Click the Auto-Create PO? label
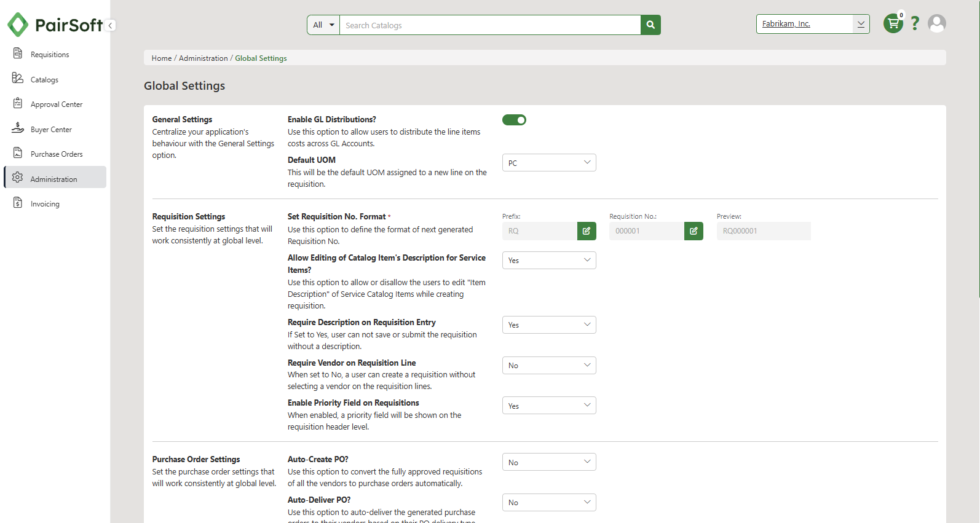980x523 pixels. pyautogui.click(x=318, y=459)
